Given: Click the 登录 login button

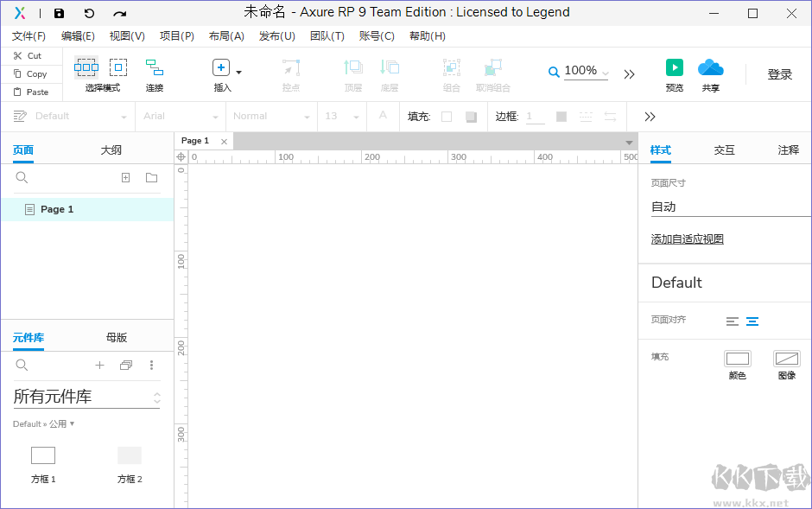Looking at the screenshot, I should [779, 74].
